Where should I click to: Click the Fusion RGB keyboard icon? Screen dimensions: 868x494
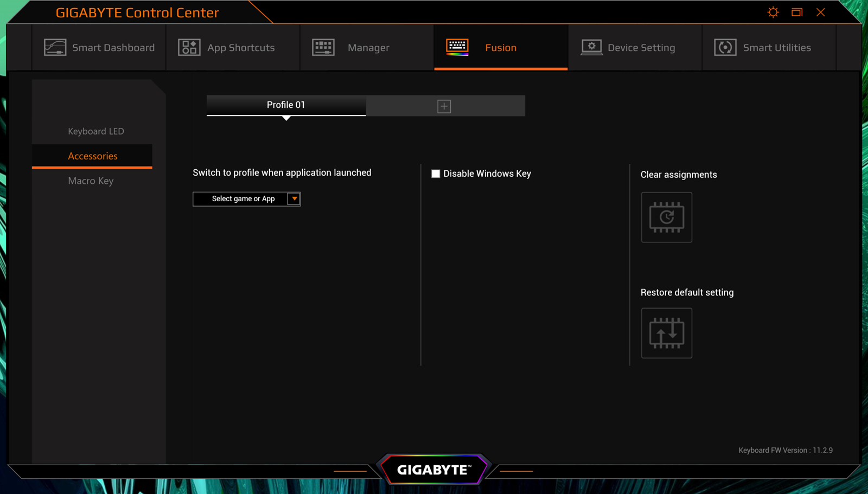point(457,47)
